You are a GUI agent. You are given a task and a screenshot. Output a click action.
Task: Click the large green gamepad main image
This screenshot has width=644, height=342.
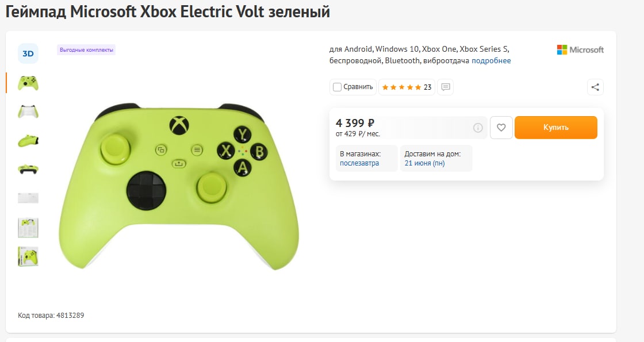pyautogui.click(x=179, y=187)
